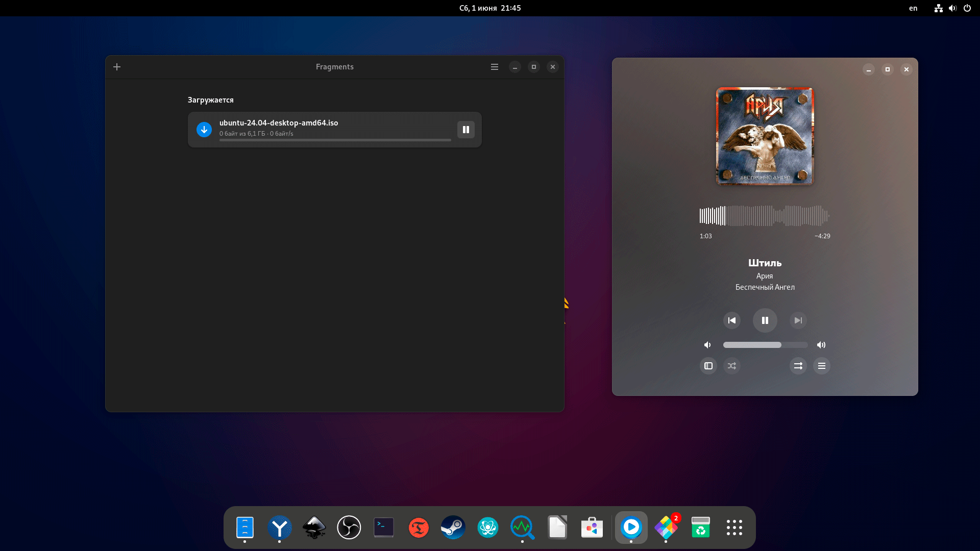Add a new torrent with the plus button
The width and height of the screenshot is (980, 551).
[x=117, y=67]
